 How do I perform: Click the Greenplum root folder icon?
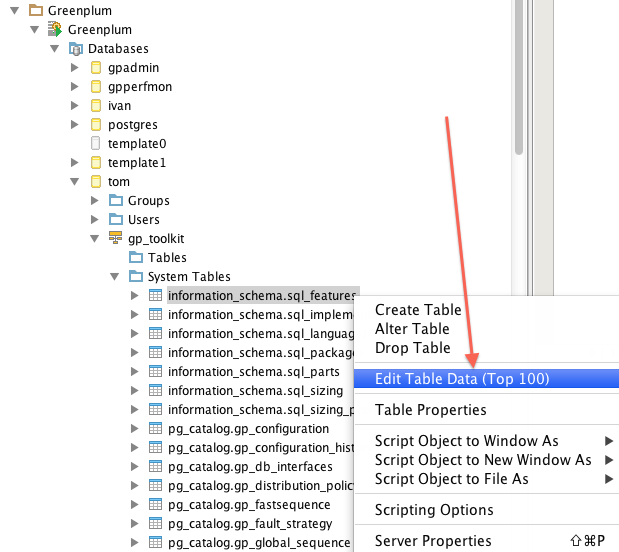[x=36, y=10]
